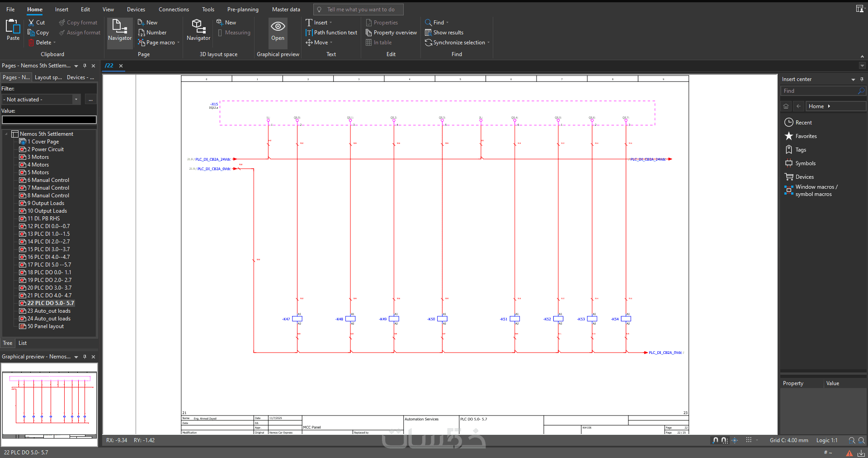This screenshot has height=458, width=868.
Task: Click the Copy format icon
Action: (x=62, y=23)
